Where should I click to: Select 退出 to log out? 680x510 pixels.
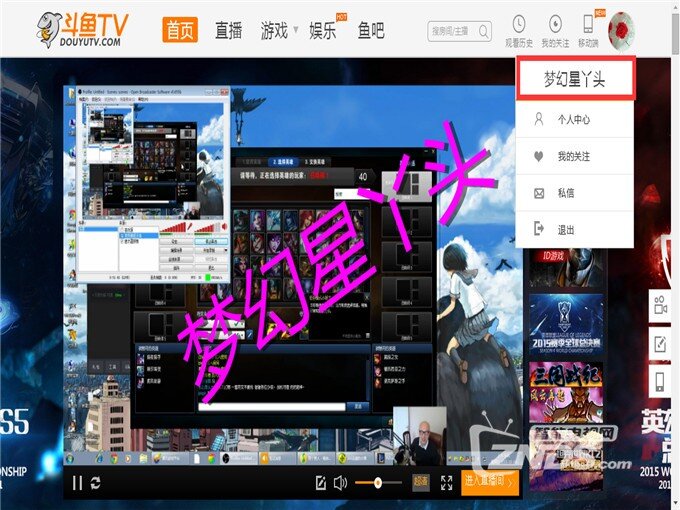pos(575,229)
